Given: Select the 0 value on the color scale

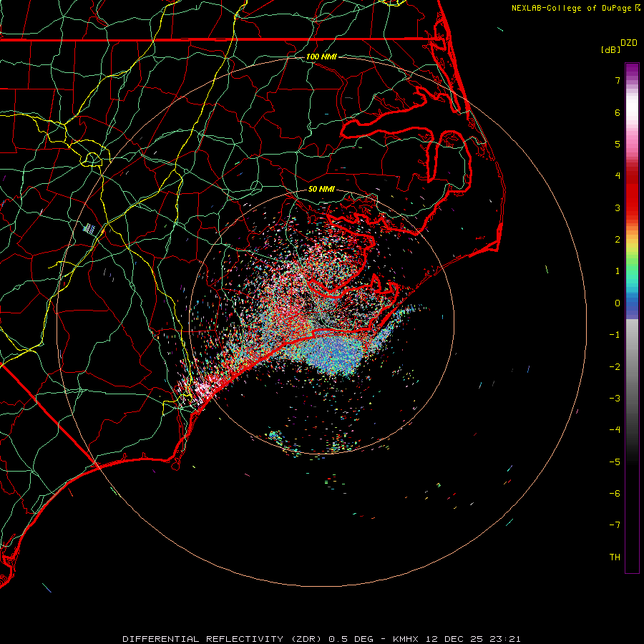Looking at the screenshot, I should 616,303.
